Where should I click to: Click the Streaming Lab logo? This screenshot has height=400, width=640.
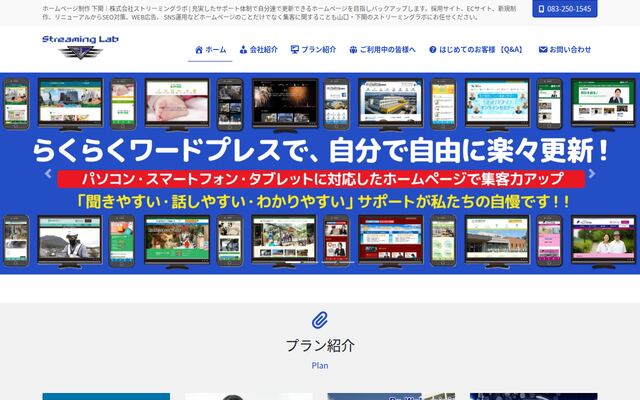pos(80,47)
